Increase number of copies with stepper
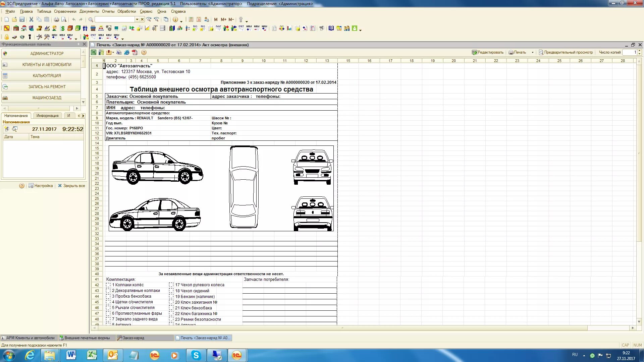644x362 pixels. 640,51
